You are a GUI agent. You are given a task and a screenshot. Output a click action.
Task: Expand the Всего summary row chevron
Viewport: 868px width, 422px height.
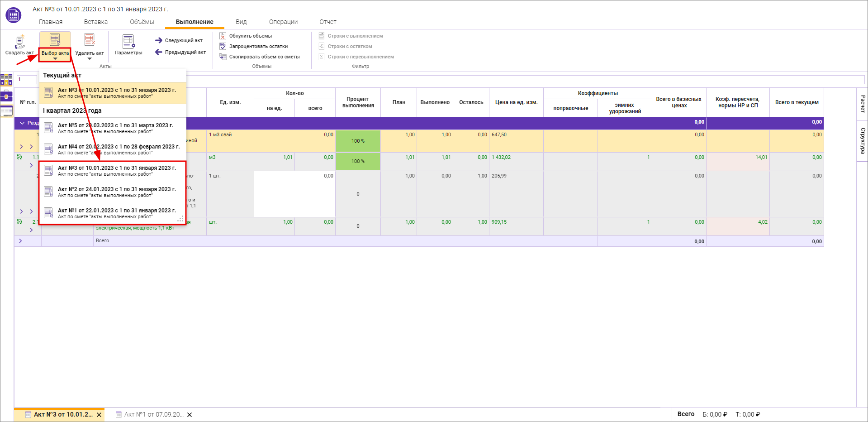coord(21,241)
